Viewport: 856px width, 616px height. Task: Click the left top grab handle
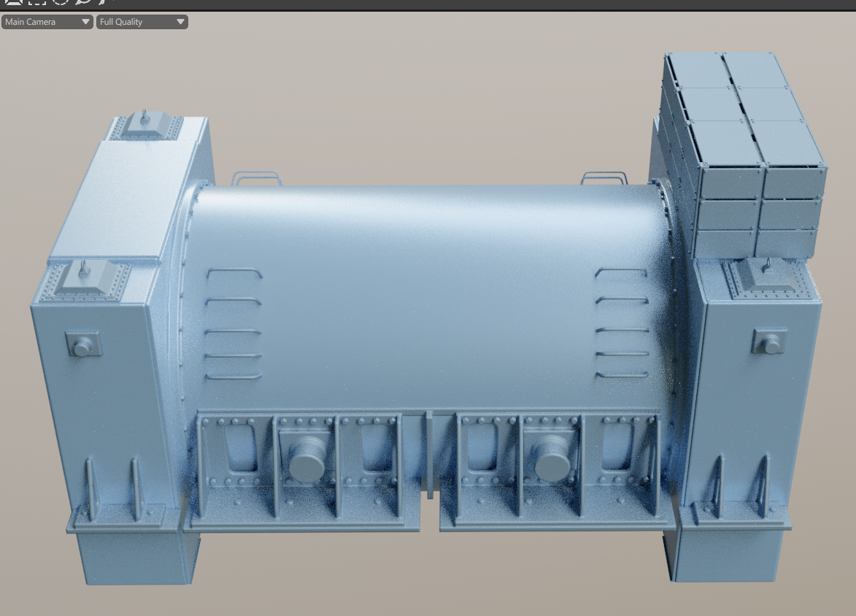(x=256, y=177)
